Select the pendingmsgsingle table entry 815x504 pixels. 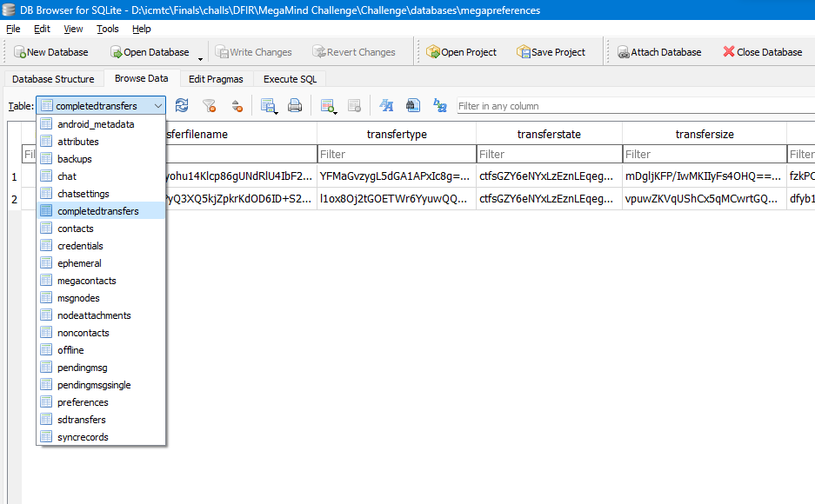[101, 385]
